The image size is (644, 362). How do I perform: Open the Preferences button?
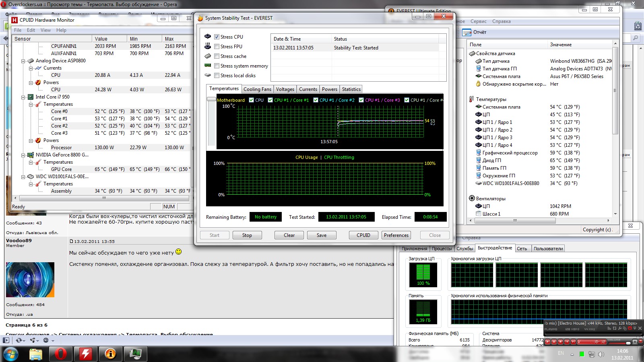[x=396, y=235]
